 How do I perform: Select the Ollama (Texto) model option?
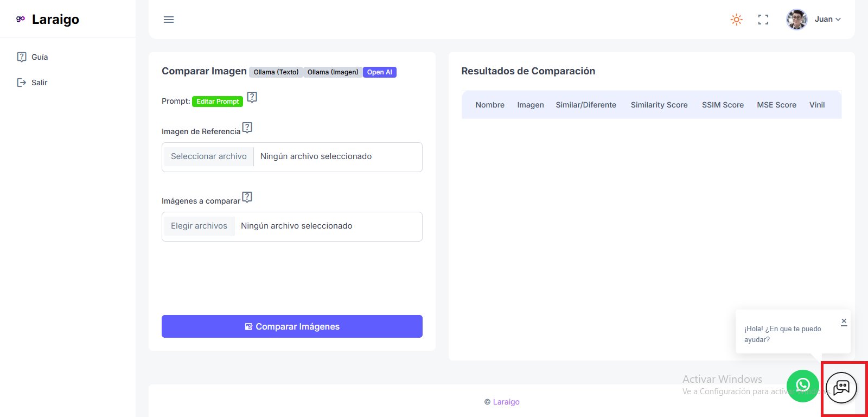pyautogui.click(x=276, y=72)
